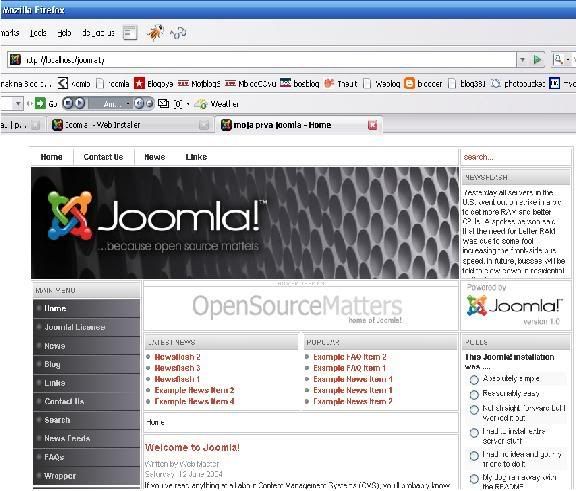The height and width of the screenshot is (491, 576).
Task: Open the Thaut bookmark
Action: click(x=341, y=84)
